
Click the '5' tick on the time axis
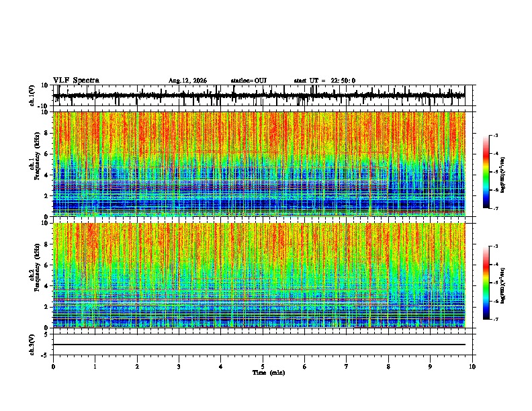point(263,367)
